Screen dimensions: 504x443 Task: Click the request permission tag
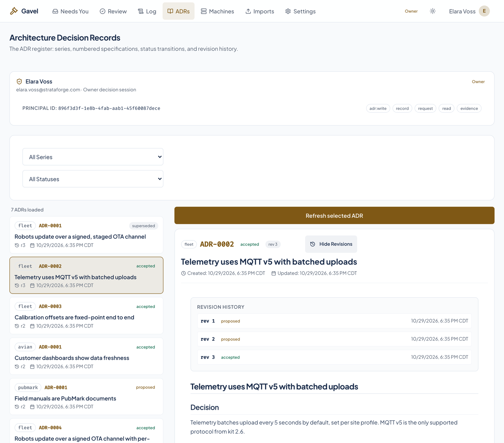[425, 108]
